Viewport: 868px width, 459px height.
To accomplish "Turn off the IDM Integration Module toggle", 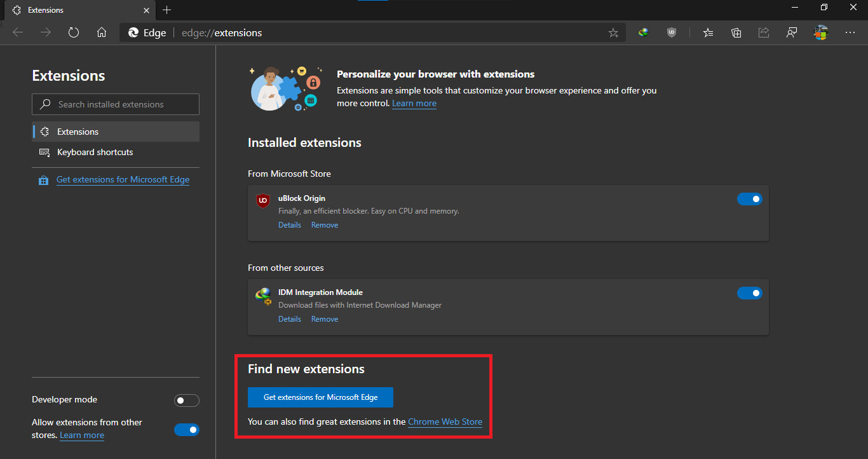I will pos(750,292).
